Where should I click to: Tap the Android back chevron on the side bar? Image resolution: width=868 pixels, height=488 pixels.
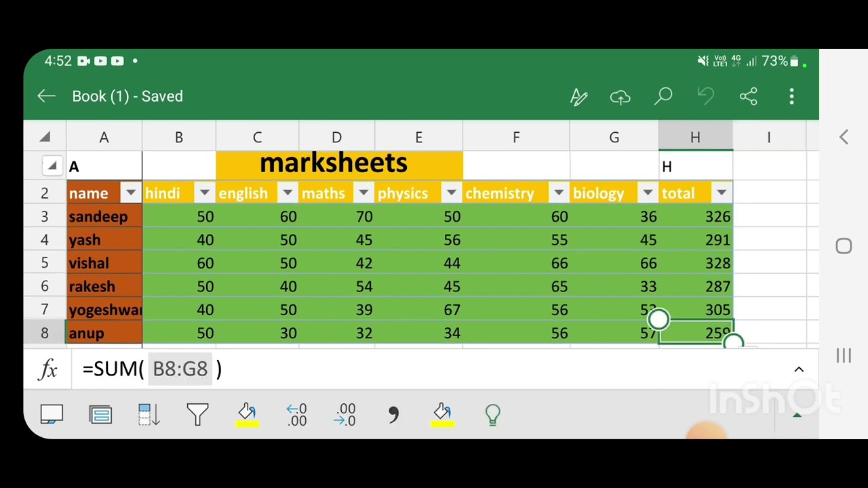(844, 138)
